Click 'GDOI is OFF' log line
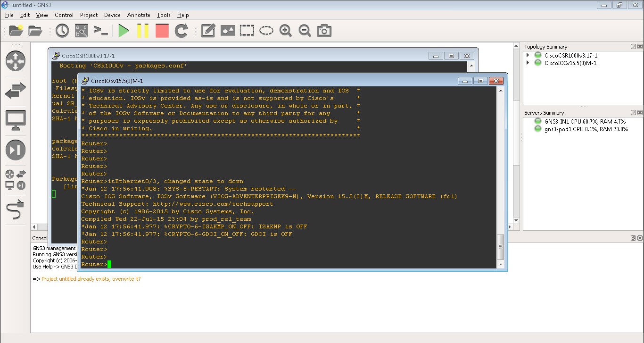Viewport: 644px width, 343px height. pos(187,234)
